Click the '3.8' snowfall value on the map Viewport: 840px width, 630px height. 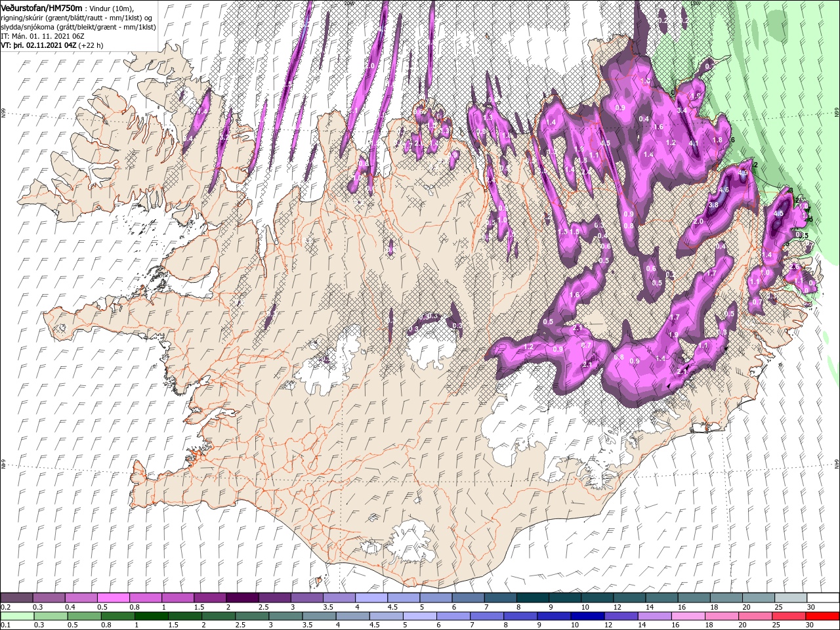(x=713, y=205)
